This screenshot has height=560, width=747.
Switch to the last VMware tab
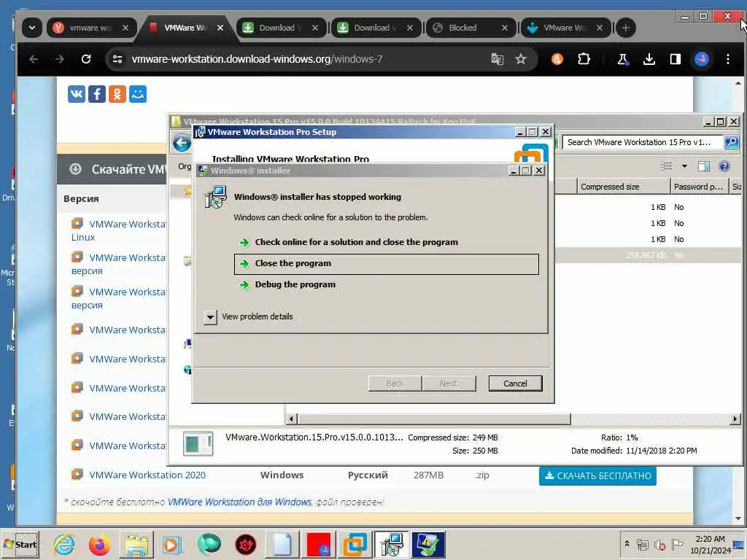pyautogui.click(x=565, y=28)
